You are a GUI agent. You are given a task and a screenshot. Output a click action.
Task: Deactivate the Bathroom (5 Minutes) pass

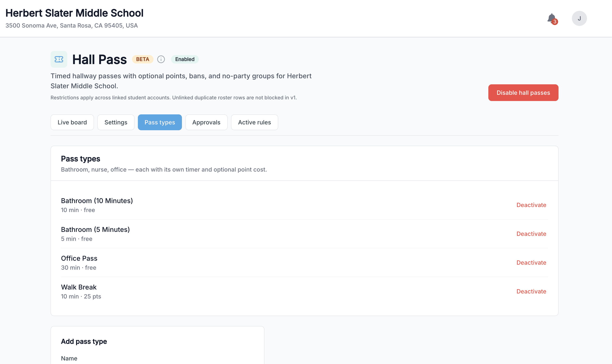(531, 234)
